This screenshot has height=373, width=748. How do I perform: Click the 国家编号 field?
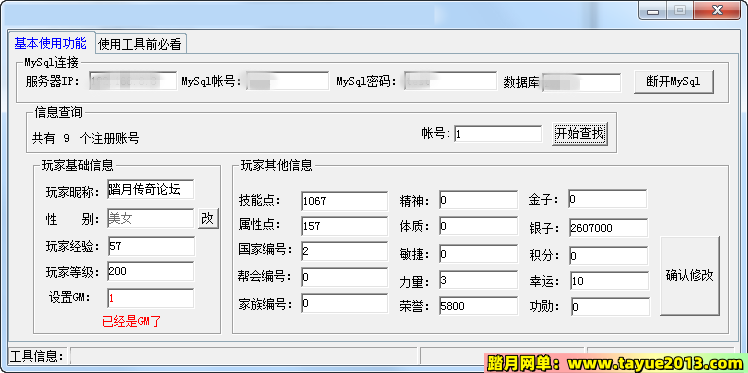(344, 252)
